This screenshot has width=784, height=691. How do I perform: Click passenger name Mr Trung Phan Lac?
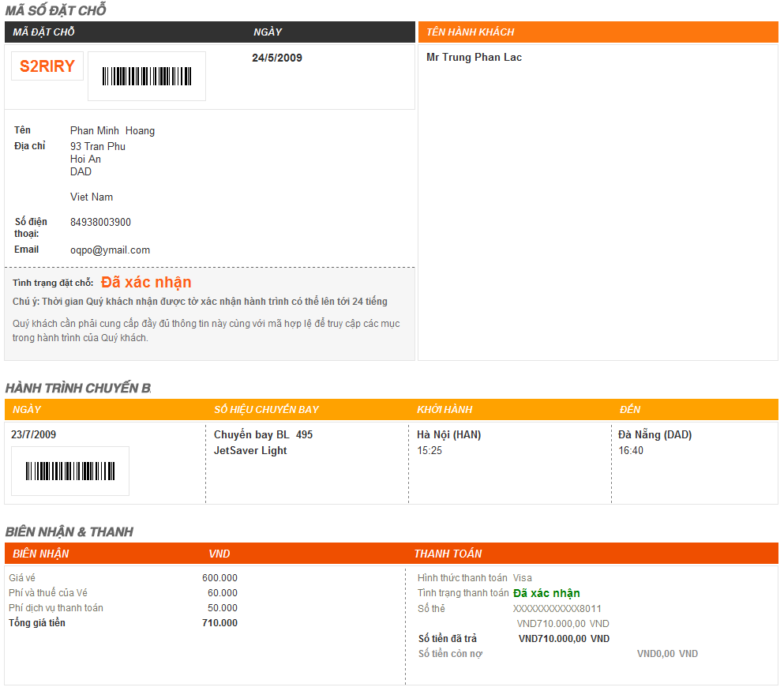[x=474, y=57]
